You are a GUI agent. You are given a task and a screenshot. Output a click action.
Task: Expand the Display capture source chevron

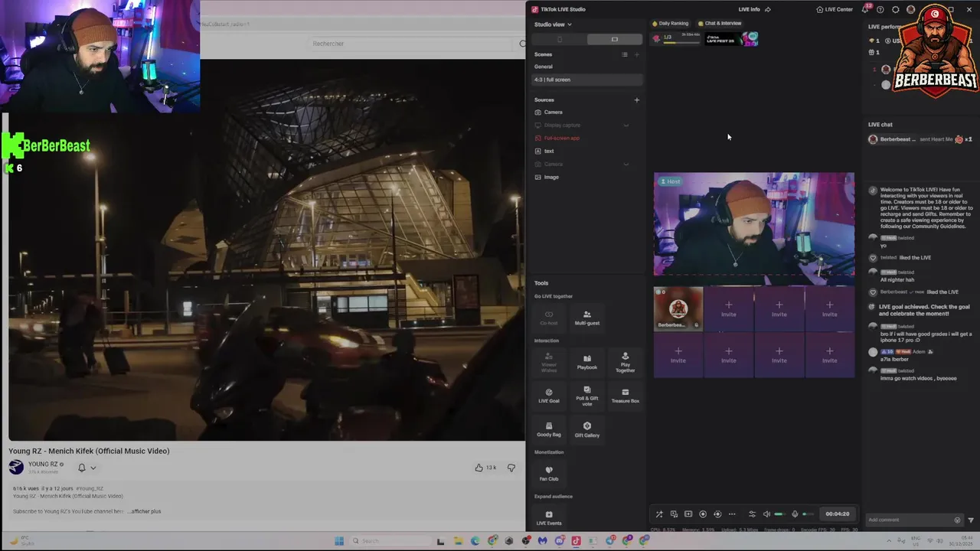click(626, 125)
